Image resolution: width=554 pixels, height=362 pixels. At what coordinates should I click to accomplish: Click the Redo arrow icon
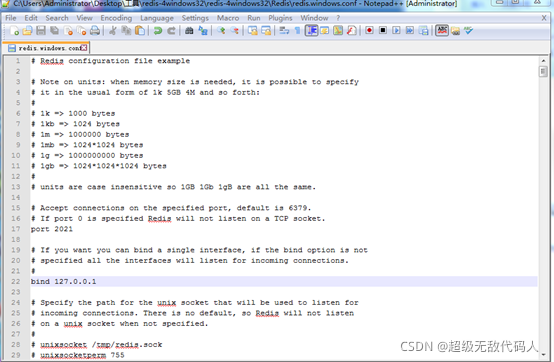click(171, 31)
